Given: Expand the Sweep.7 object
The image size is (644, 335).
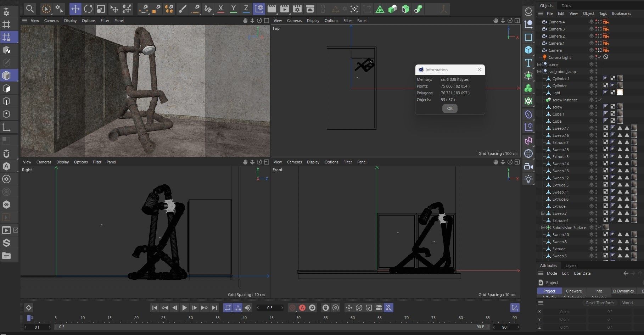Looking at the screenshot, I should pos(543,213).
